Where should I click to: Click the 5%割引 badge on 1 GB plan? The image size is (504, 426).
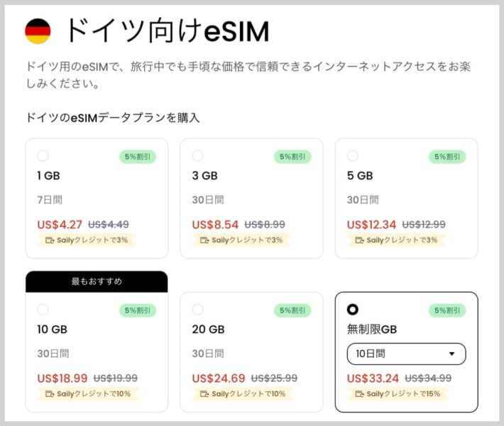[138, 156]
